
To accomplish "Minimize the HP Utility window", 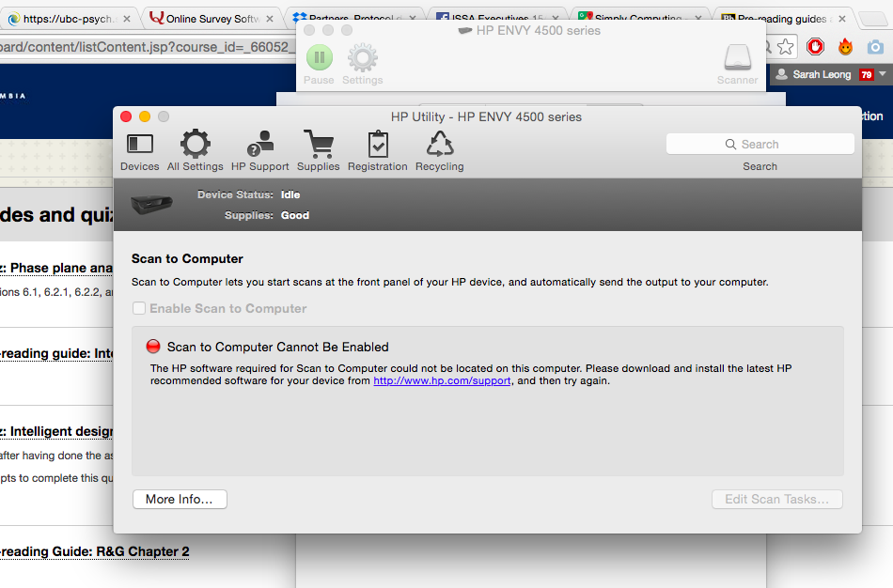I will 145,116.
